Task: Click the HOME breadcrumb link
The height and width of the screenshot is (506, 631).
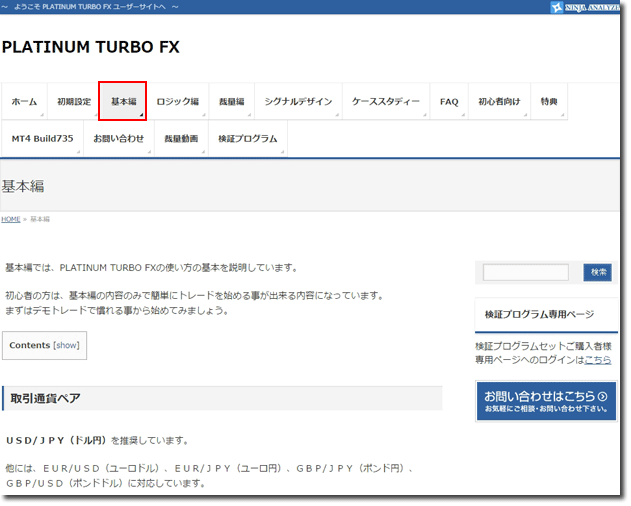Action: pos(10,219)
